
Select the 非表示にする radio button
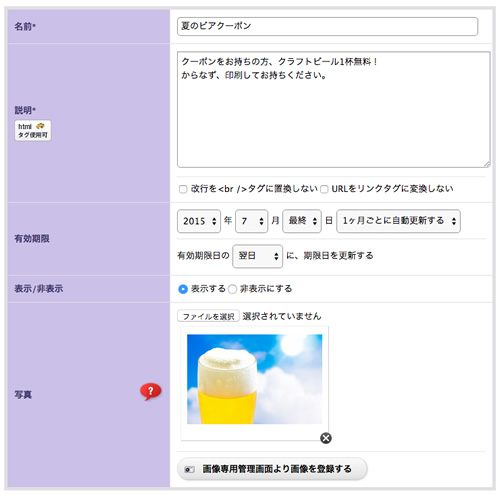[232, 289]
